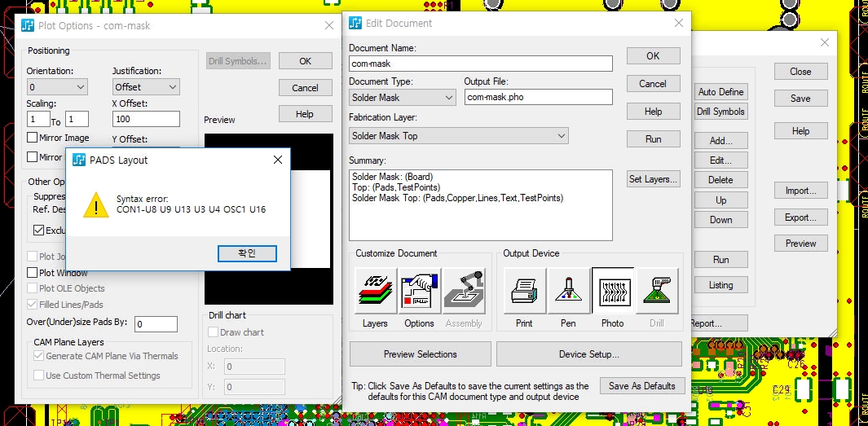868x426 pixels.
Task: Toggle the Plot OLE Objects checkbox
Action: tap(33, 288)
